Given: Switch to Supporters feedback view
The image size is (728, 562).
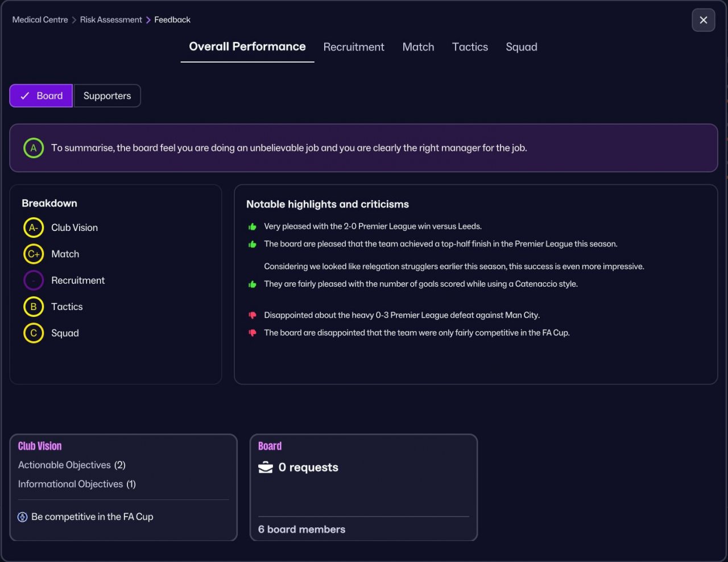Looking at the screenshot, I should [107, 96].
